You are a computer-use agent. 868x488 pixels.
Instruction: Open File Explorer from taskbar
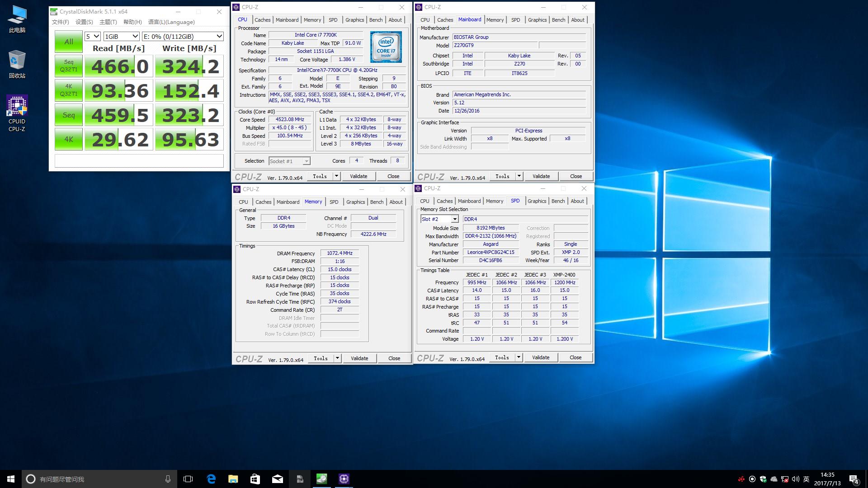click(x=233, y=479)
